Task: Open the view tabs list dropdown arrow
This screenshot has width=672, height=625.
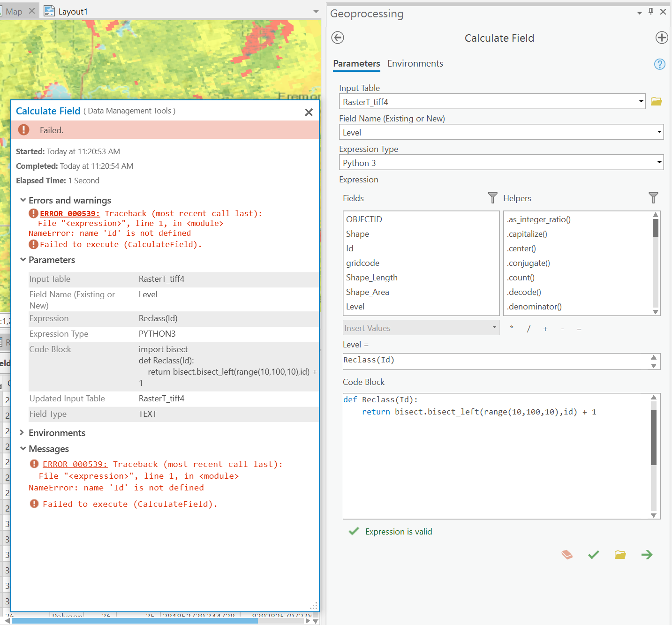Action: 316,12
